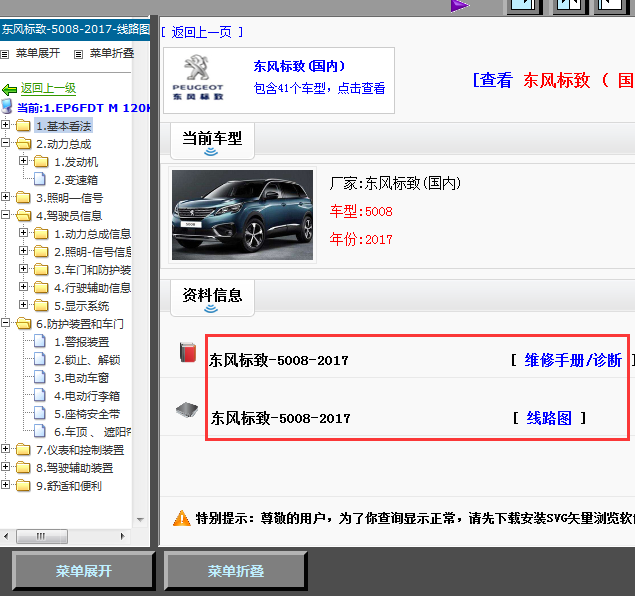This screenshot has width=635, height=596.
Task: Click the bottom 菜单折叠 button
Action: [x=236, y=571]
